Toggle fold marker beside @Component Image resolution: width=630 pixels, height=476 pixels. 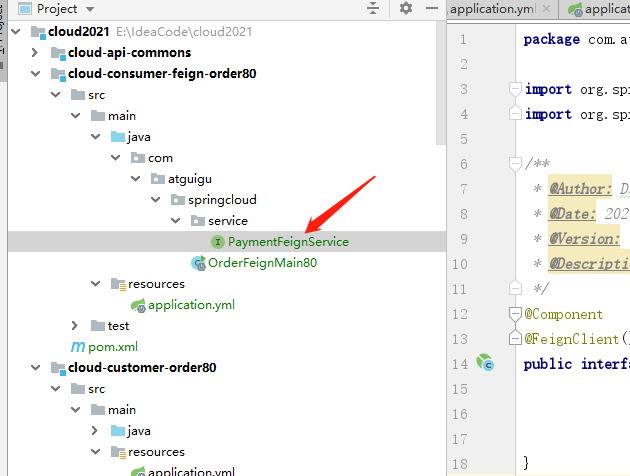515,314
